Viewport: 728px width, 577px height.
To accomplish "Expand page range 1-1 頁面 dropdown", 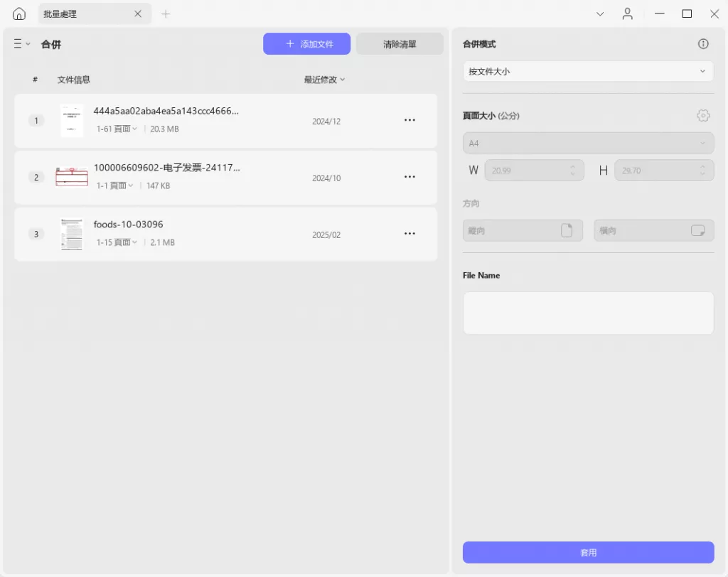I will click(114, 185).
